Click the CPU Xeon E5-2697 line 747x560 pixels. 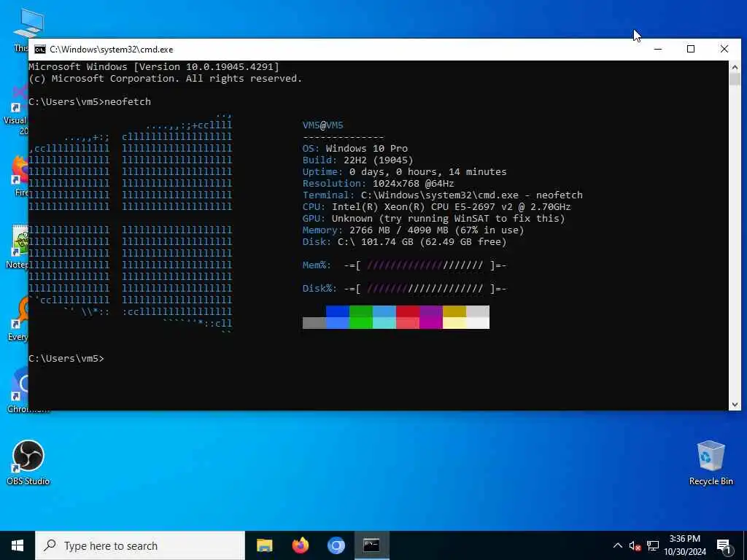click(x=436, y=206)
